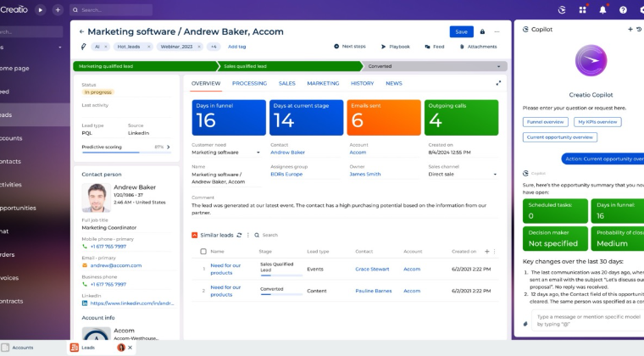This screenshot has height=356, width=644.
Task: Open the Customer need dropdown
Action: [x=258, y=153]
